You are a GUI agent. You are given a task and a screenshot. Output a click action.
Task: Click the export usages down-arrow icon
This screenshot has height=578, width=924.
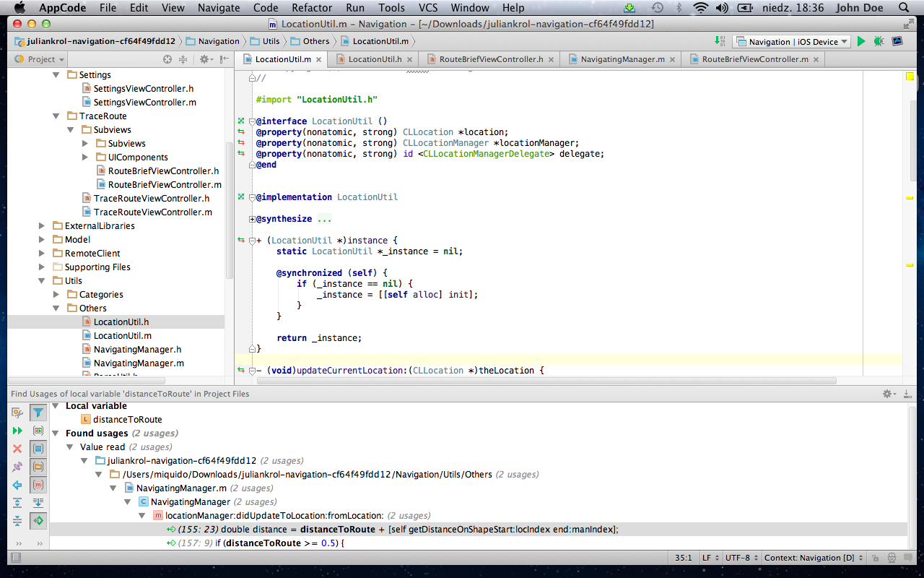click(x=38, y=503)
